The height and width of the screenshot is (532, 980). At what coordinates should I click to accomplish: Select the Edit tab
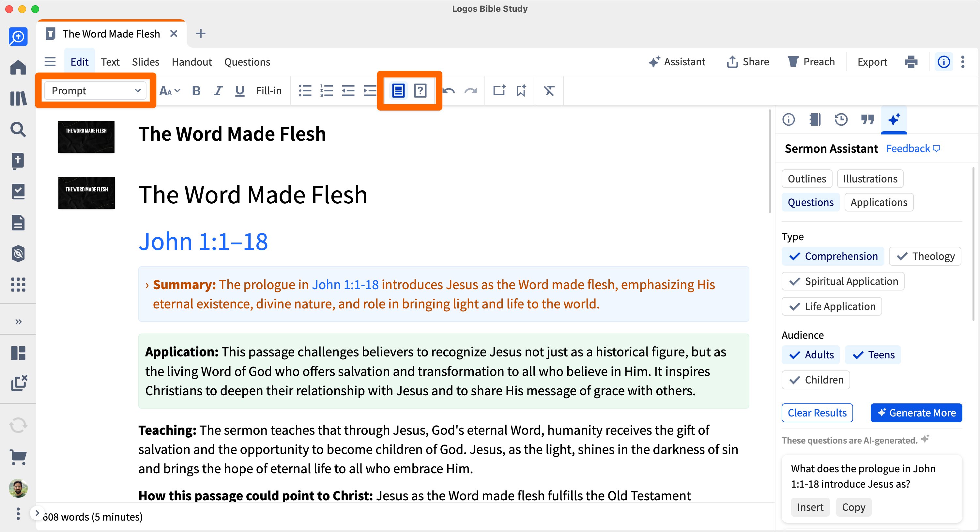click(x=79, y=62)
